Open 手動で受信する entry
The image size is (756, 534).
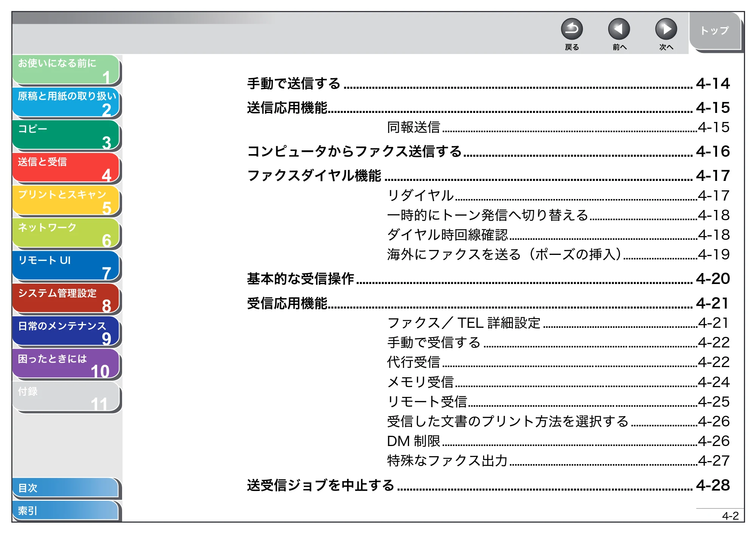(x=558, y=343)
